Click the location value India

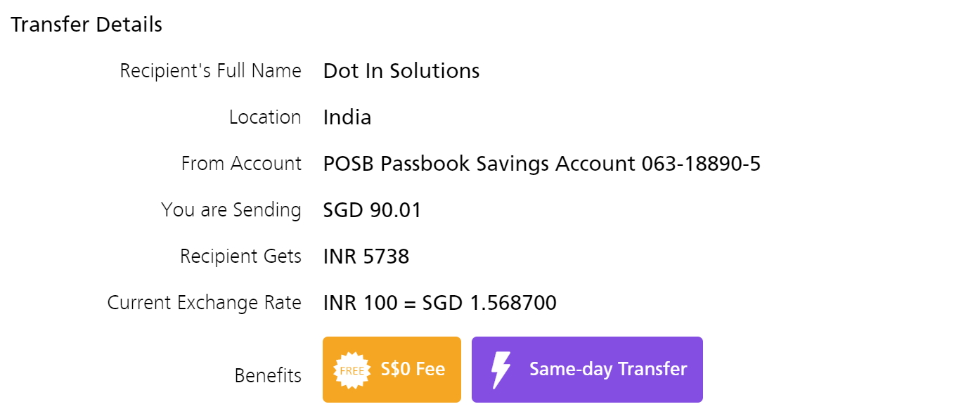[347, 117]
